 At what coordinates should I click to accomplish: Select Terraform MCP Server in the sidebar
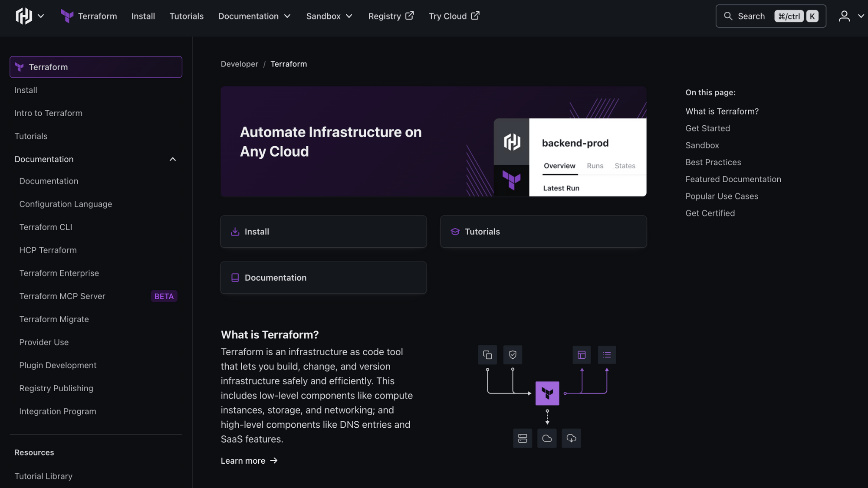pos(62,296)
